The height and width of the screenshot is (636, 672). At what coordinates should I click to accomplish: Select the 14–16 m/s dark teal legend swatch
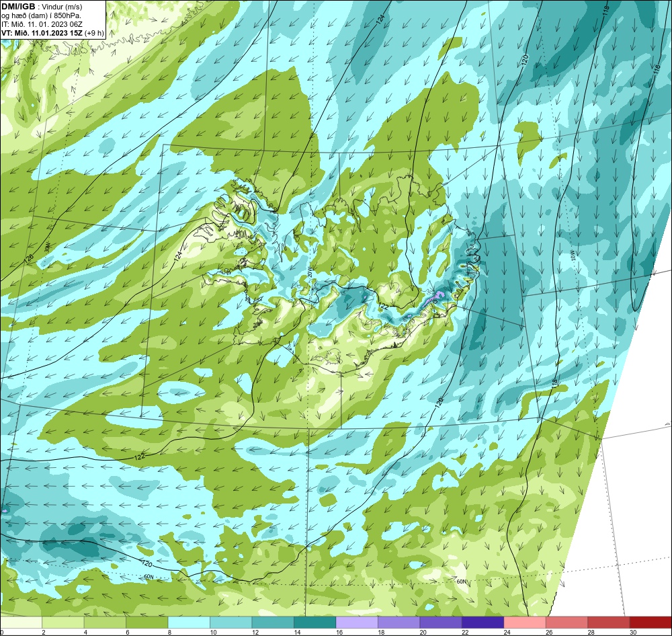pyautogui.click(x=315, y=622)
